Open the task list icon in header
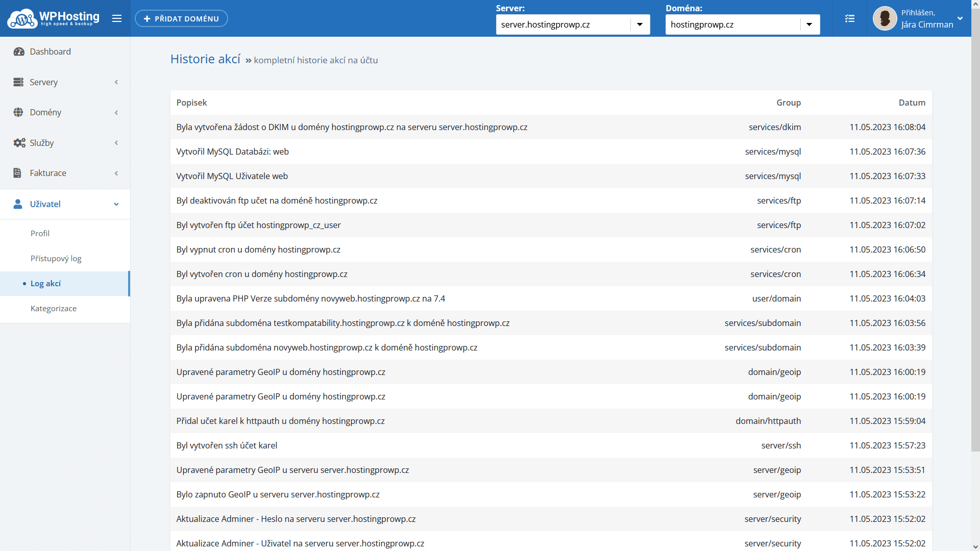Screen dimensions: 980x551 point(849,18)
